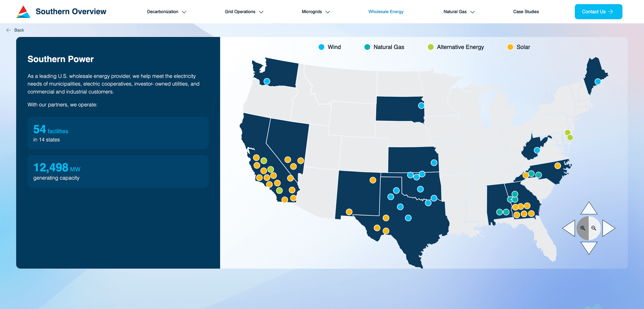Expand the Grid Operations dropdown chevron
Image resolution: width=644 pixels, height=309 pixels.
pyautogui.click(x=261, y=12)
